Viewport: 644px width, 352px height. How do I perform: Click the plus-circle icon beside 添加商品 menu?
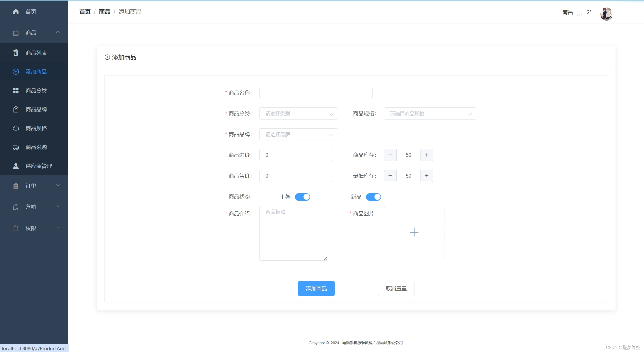16,72
